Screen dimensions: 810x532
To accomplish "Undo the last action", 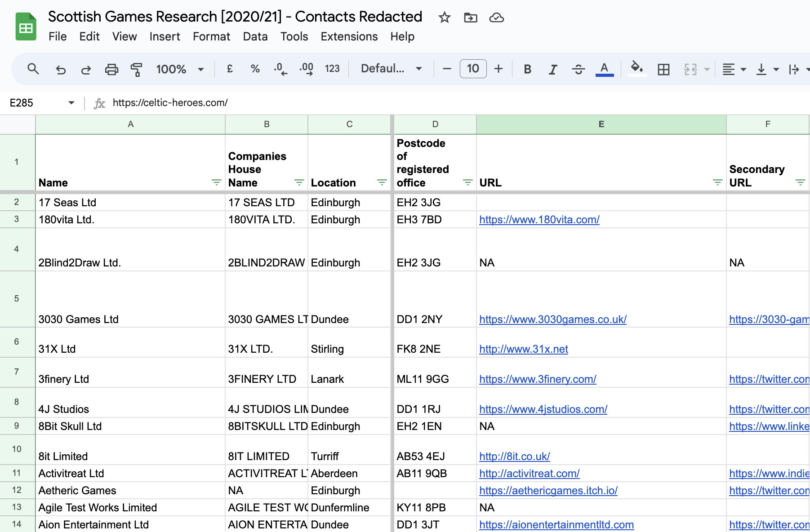I will tap(61, 69).
